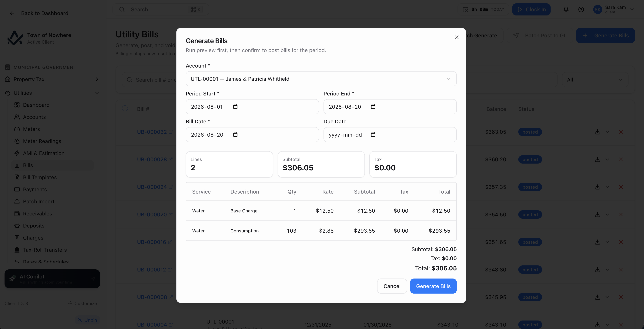Void bill UB-000032 red X
Viewport: 644px width, 329px height.
click(621, 132)
